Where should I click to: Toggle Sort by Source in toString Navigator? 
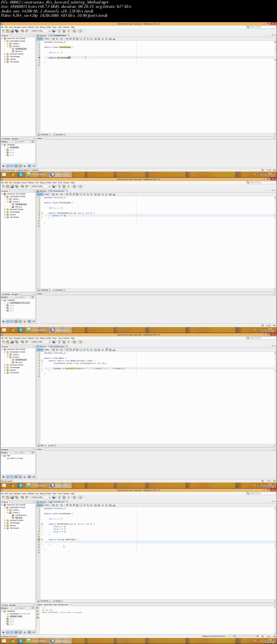(34, 632)
